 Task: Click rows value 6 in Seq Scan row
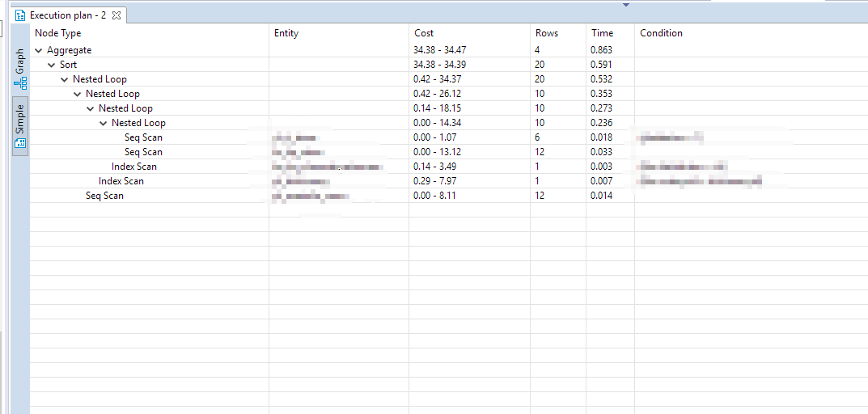537,137
